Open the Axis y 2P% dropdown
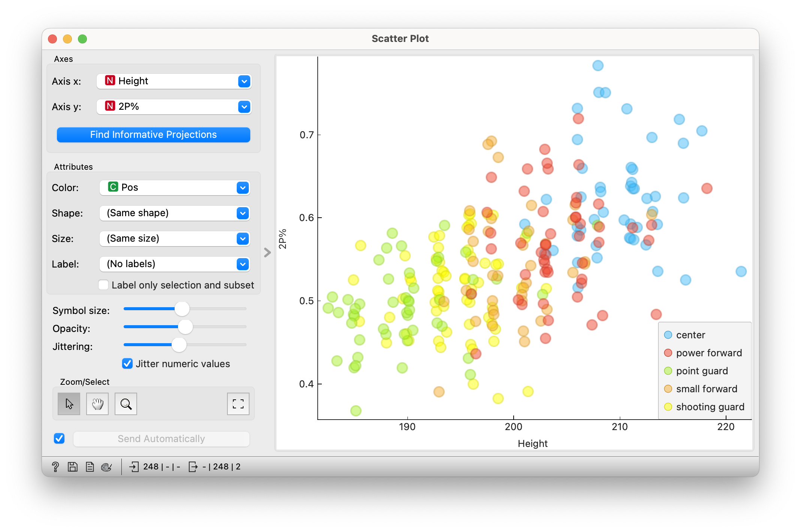 (x=174, y=106)
